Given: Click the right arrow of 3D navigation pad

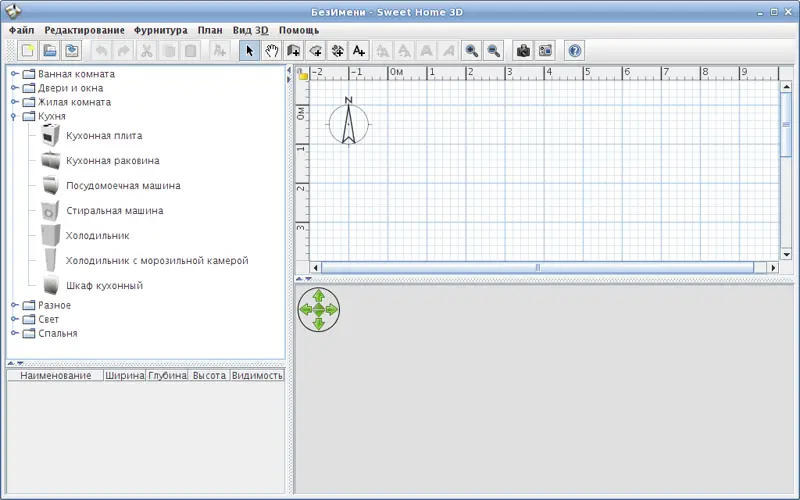Looking at the screenshot, I should click(x=332, y=309).
